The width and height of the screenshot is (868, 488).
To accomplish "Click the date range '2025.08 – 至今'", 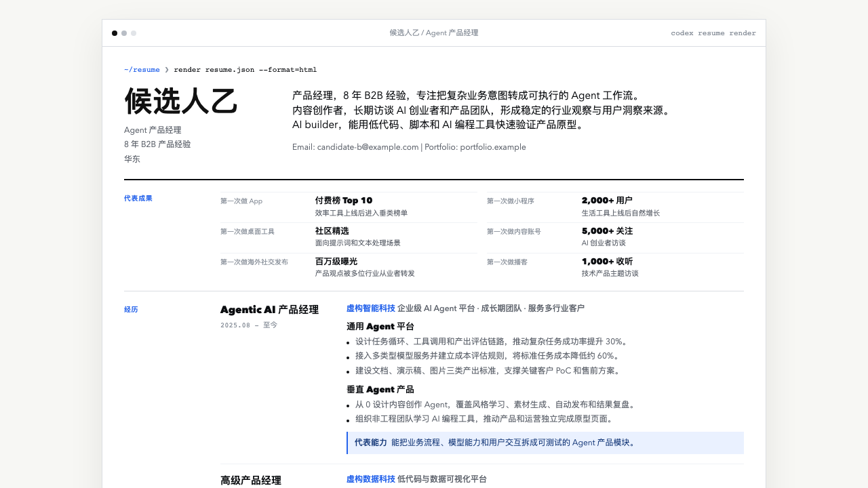I will pos(249,325).
